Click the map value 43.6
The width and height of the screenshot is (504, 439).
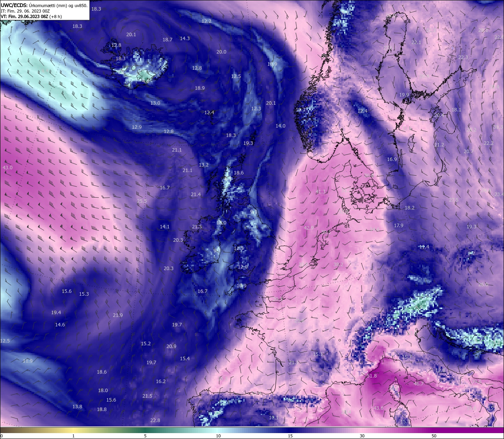[x=378, y=408]
